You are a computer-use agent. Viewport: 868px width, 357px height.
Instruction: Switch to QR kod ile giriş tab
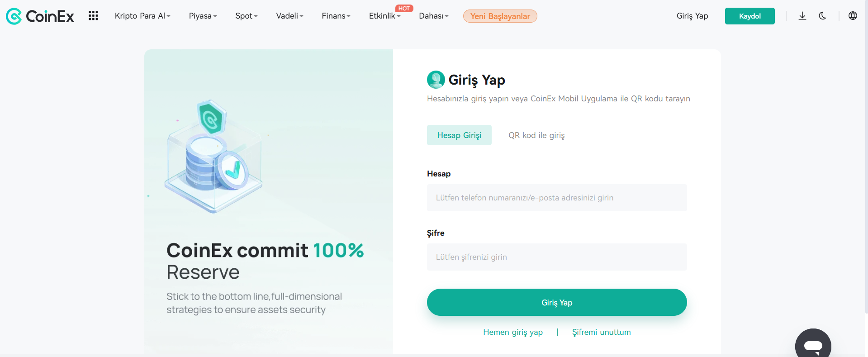click(x=536, y=135)
